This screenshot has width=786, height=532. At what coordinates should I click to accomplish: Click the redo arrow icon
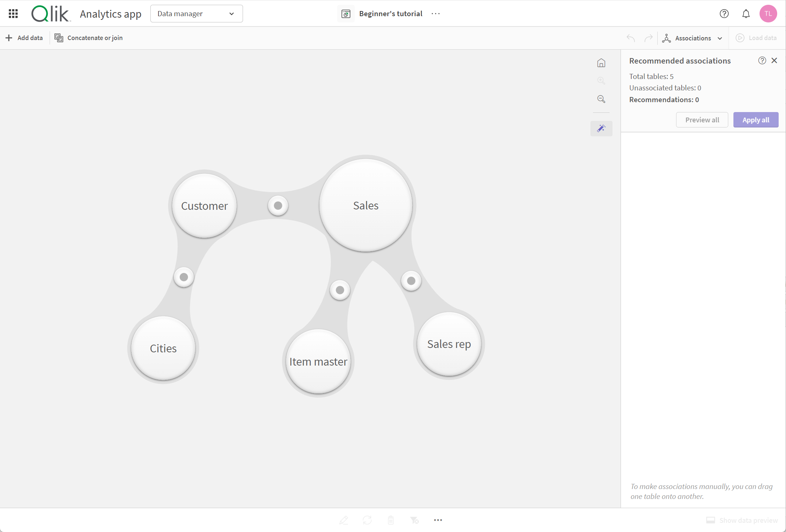tap(649, 37)
